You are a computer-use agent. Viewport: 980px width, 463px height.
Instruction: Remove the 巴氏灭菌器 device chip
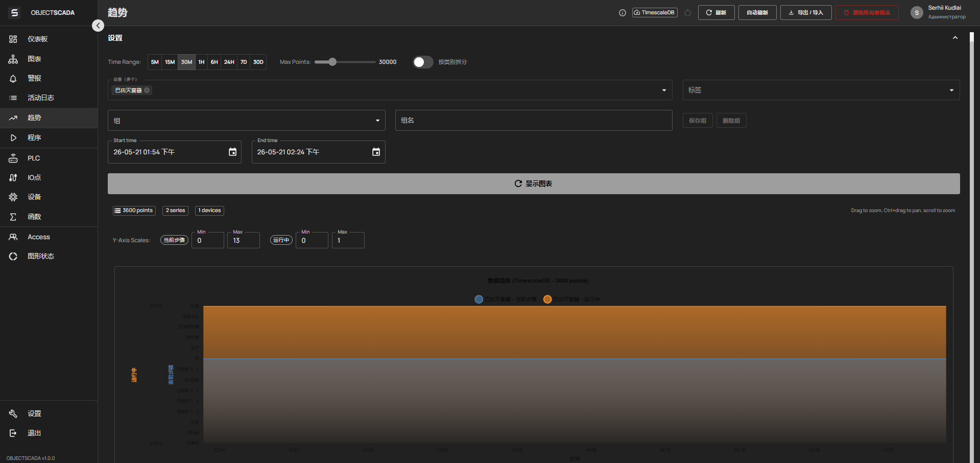(147, 90)
